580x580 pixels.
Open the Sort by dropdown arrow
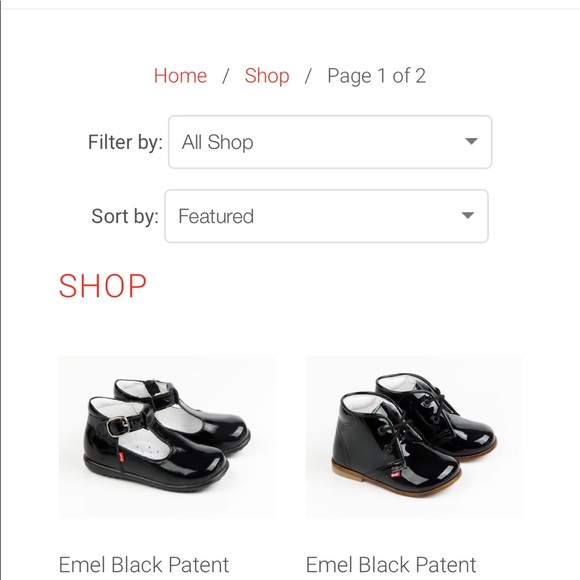pyautogui.click(x=468, y=215)
